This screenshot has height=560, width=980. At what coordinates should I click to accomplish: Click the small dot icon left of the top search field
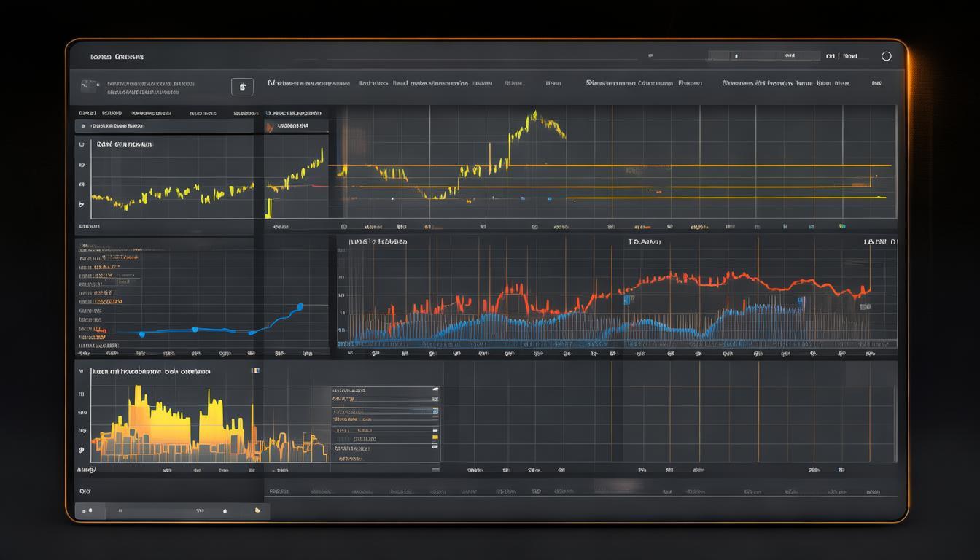650,55
